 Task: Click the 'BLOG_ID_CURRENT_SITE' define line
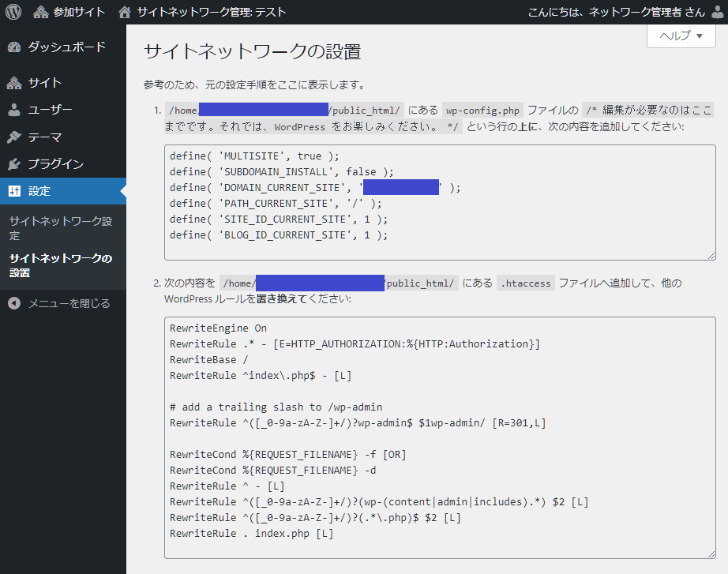(x=279, y=235)
